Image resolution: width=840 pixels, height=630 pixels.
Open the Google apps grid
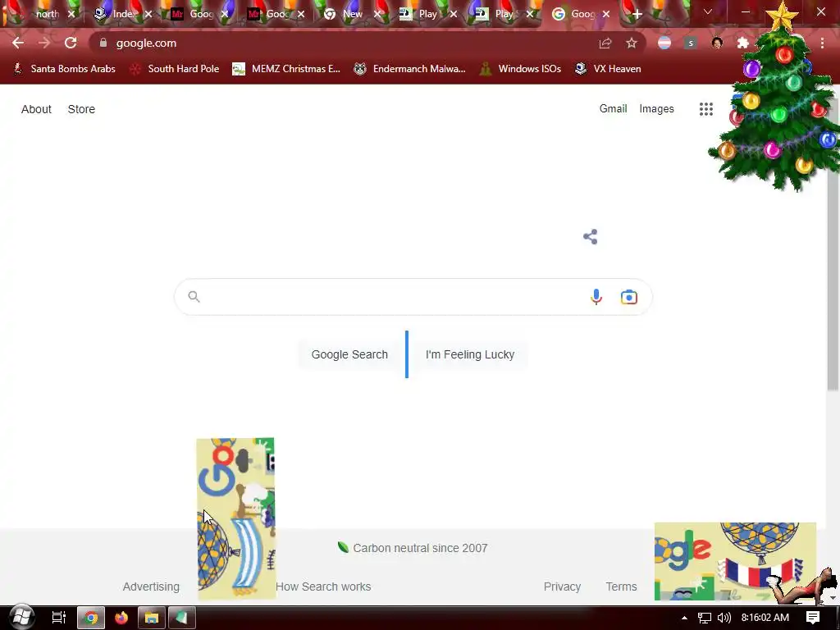(706, 109)
